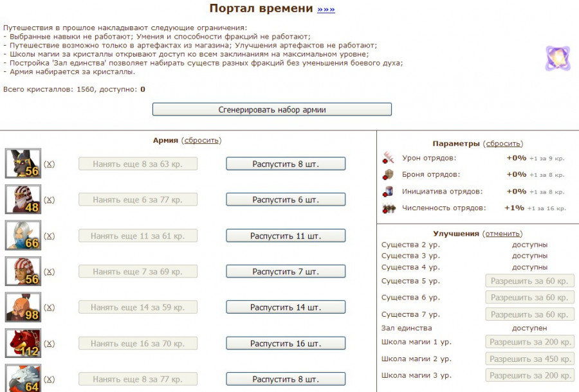Allow magic school level 1 for 200 кр.
Screen dimensions: 579x392
(529, 342)
